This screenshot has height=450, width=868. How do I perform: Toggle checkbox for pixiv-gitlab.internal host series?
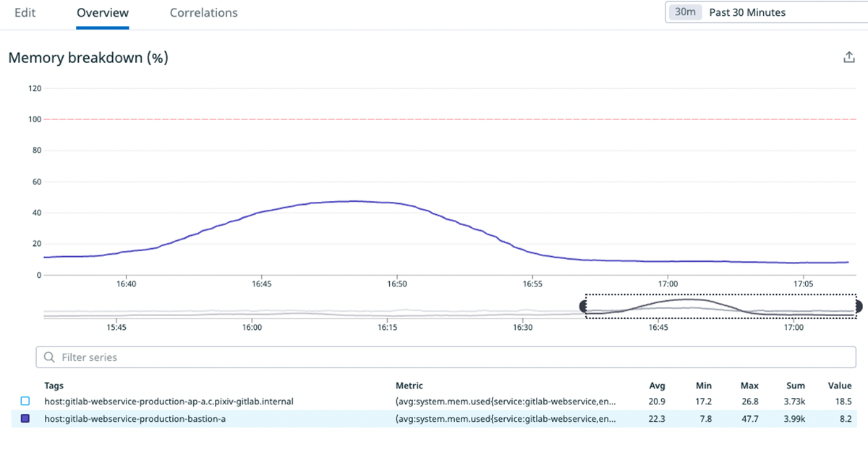pos(25,401)
